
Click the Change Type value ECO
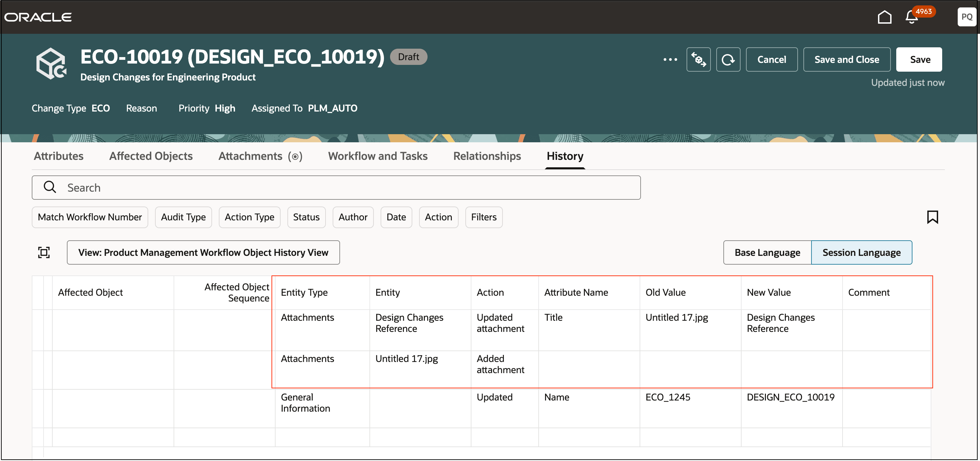[x=100, y=108]
